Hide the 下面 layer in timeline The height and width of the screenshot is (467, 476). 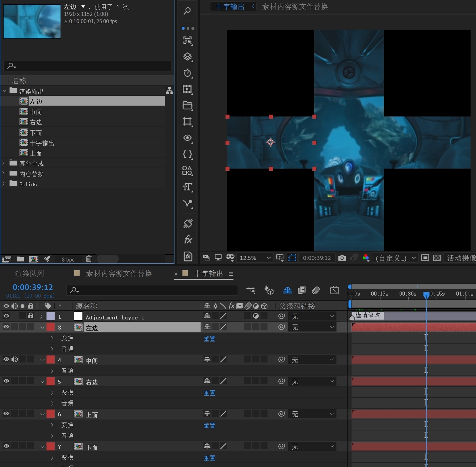(x=6, y=446)
